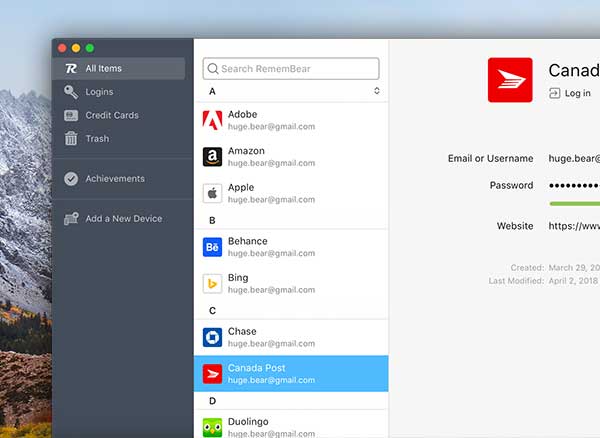This screenshot has height=438, width=600.
Task: Click the Duolingo owl icon
Action: tap(212, 428)
